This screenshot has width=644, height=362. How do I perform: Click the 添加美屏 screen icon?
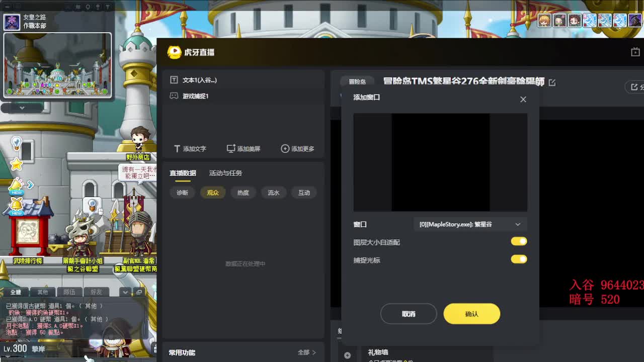tap(231, 149)
